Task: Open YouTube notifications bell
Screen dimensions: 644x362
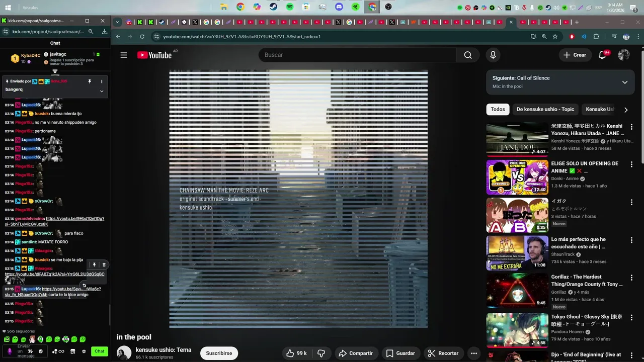Action: pyautogui.click(x=602, y=55)
